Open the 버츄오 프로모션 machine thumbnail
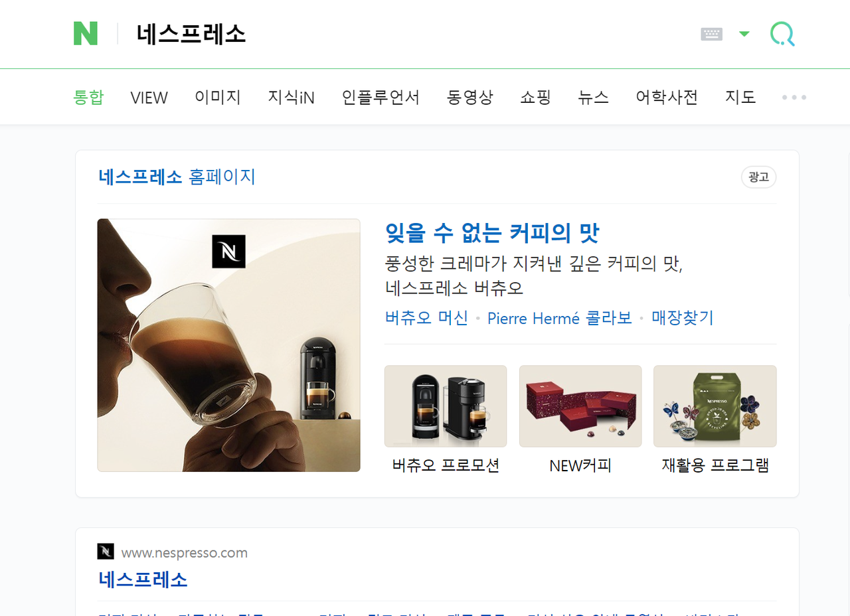 tap(446, 406)
